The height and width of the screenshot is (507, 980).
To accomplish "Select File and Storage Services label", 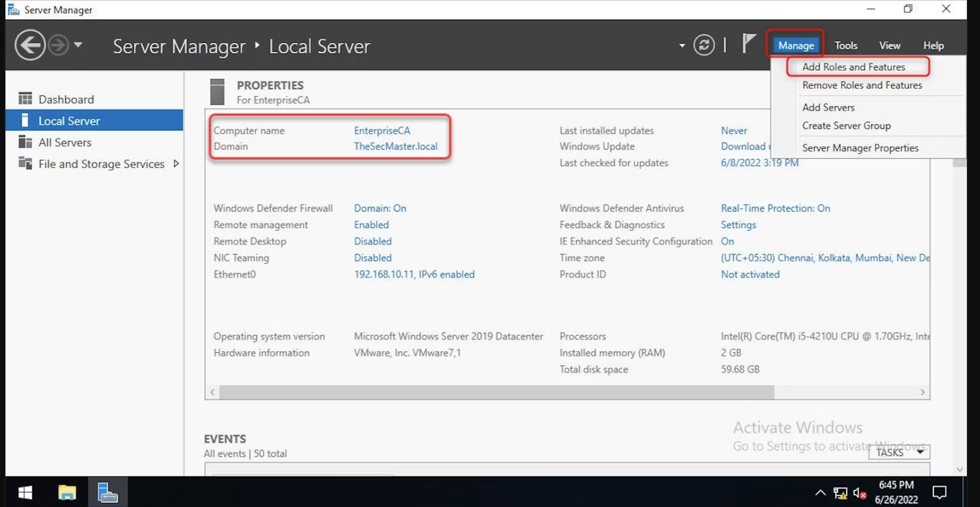I will click(101, 164).
